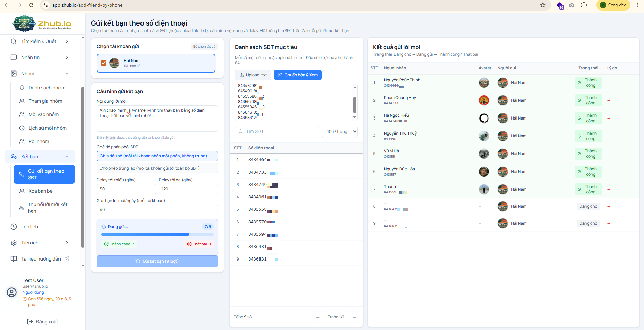
Task: Go to previous page arrow
Action: coord(317,317)
